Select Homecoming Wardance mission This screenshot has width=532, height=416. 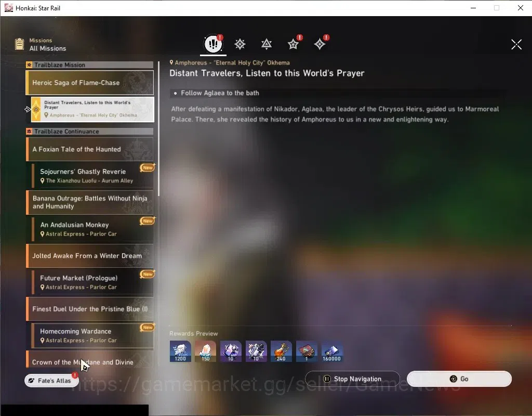(x=92, y=335)
